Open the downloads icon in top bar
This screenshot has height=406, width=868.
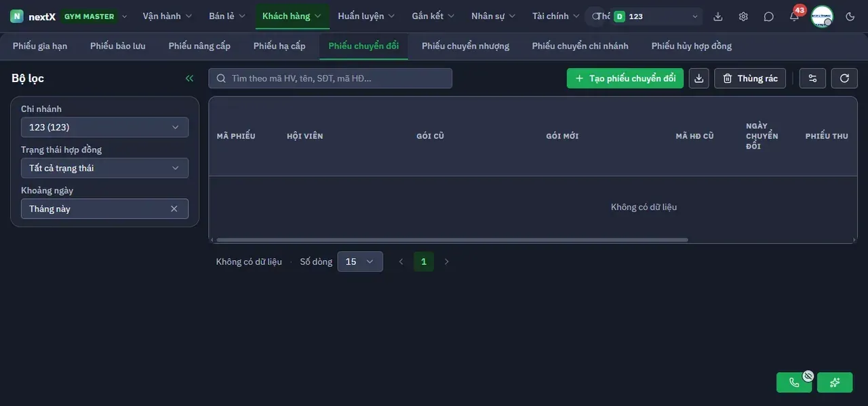click(718, 16)
